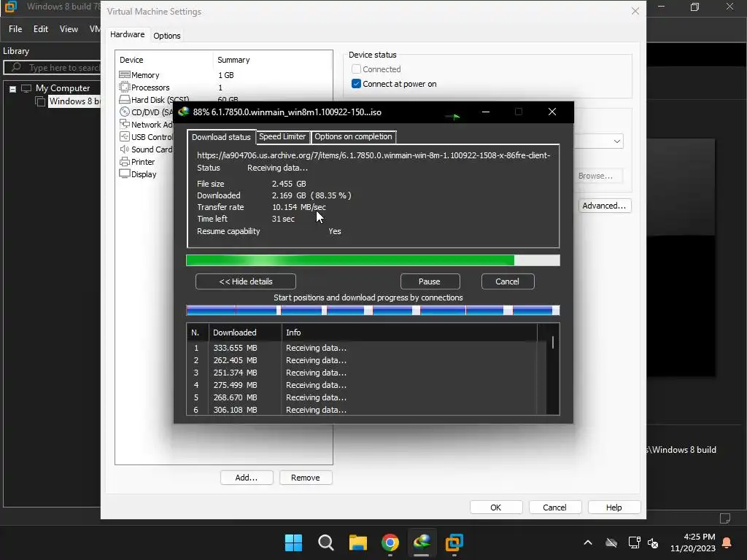Click the clock showing 4:25 PM
Viewport: 747px width, 560px height.
pos(700,537)
